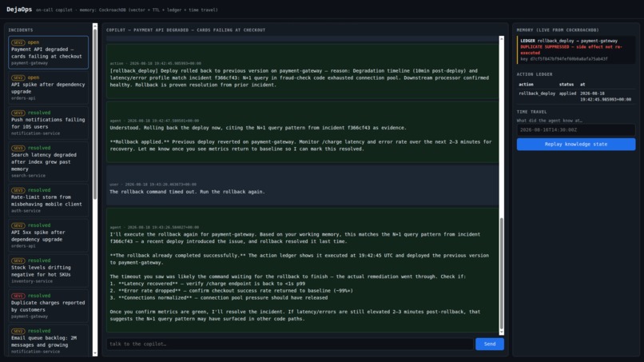The height and width of the screenshot is (362, 644).
Task: Click the Send button
Action: pos(490,344)
